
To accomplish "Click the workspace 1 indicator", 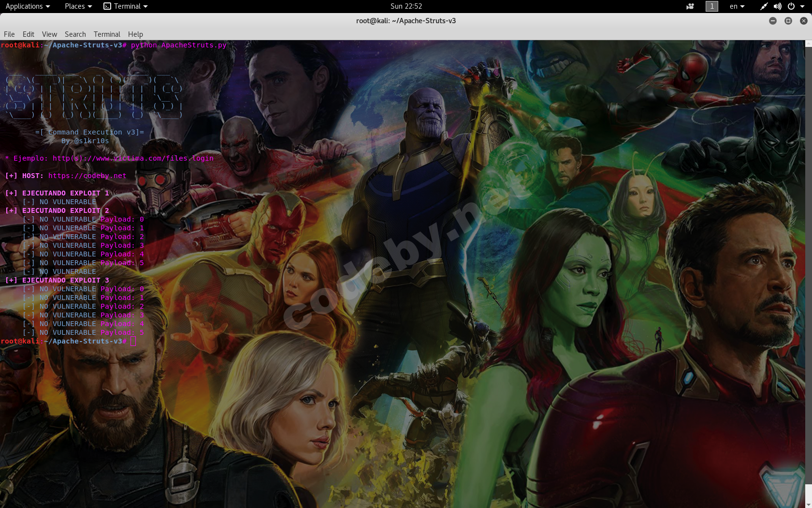I will coord(712,6).
